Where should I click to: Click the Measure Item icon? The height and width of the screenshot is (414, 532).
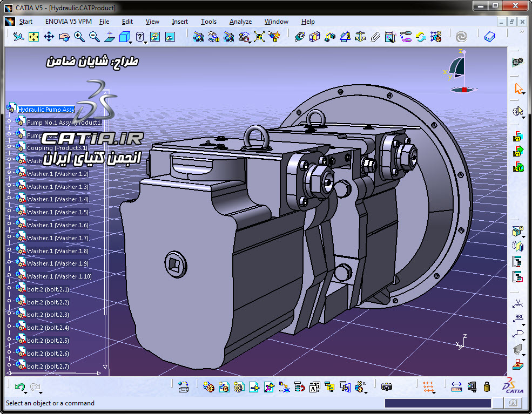pyautogui.click(x=472, y=386)
